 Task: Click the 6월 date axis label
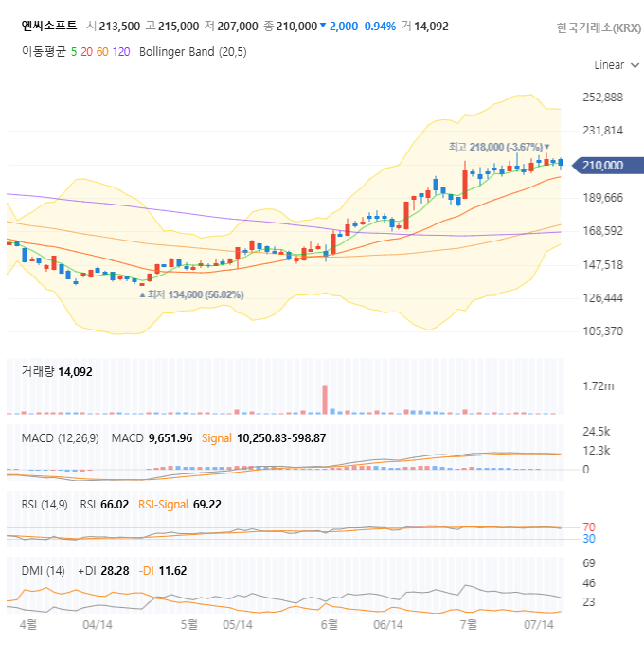(x=330, y=624)
